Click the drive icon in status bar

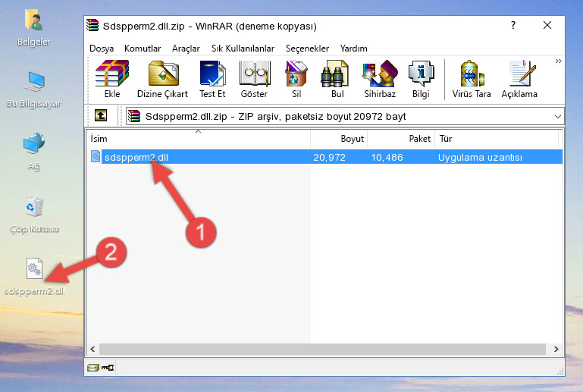(93, 368)
